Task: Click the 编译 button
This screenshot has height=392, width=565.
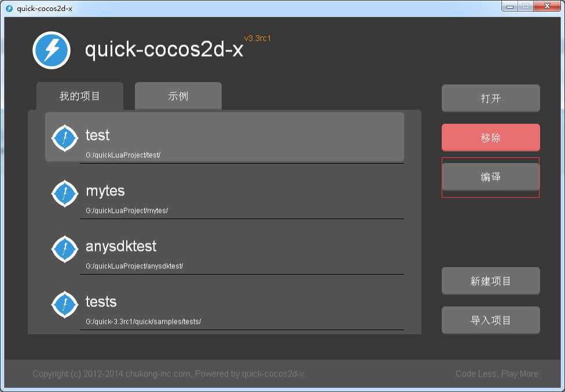Action: (x=490, y=177)
